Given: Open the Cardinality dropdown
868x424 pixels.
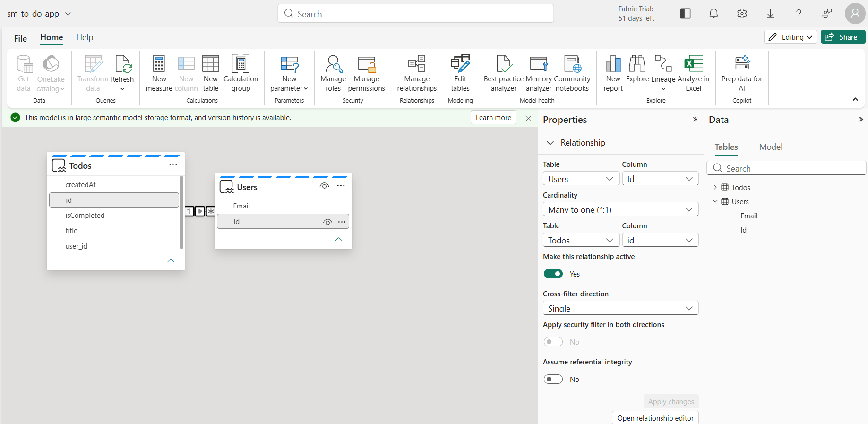Looking at the screenshot, I should (x=620, y=209).
